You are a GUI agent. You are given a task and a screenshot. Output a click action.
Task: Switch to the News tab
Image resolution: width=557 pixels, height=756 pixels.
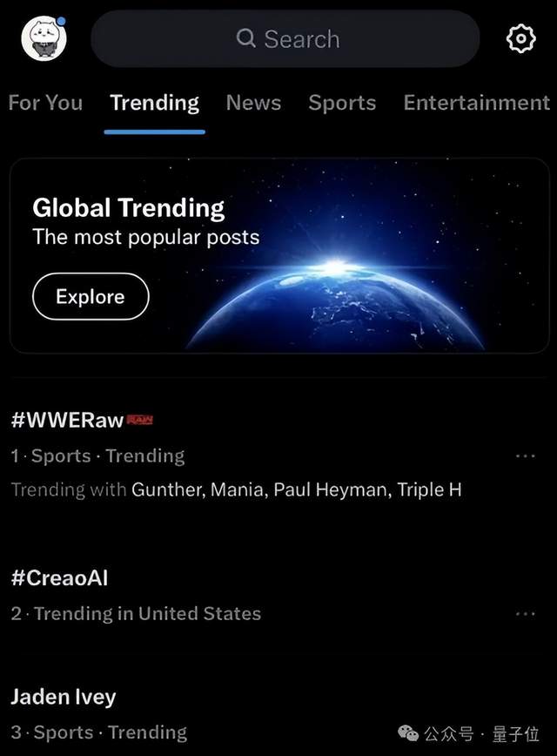point(253,103)
